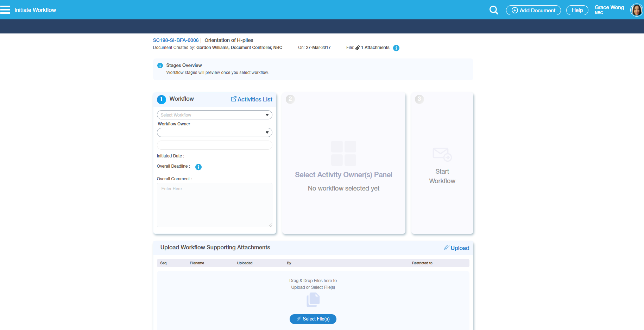Viewport: 644px width, 330px height.
Task: Open Grace Wong's profile avatar
Action: [x=636, y=10]
